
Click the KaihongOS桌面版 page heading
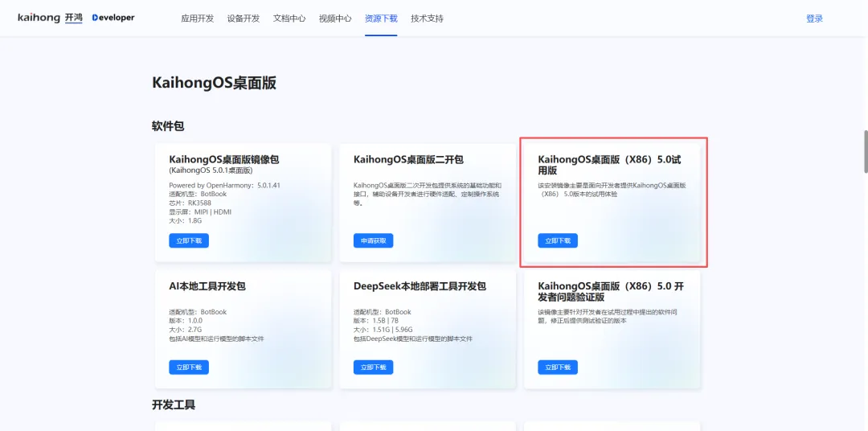(x=215, y=83)
